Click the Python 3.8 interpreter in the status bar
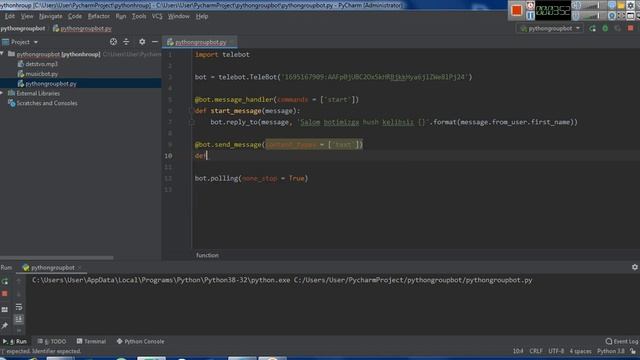 pyautogui.click(x=611, y=351)
